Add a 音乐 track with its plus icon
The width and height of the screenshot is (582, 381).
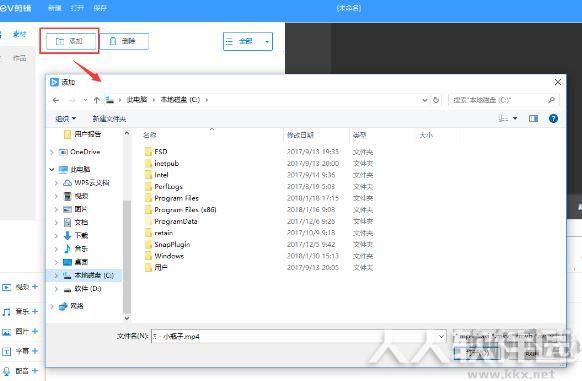coord(35,311)
